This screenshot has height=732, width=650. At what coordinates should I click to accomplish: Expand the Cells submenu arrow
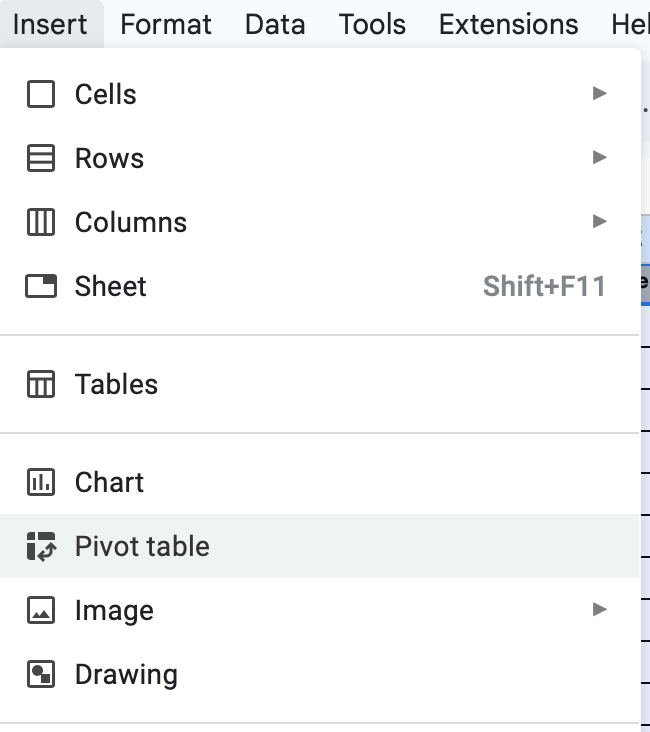(x=599, y=94)
